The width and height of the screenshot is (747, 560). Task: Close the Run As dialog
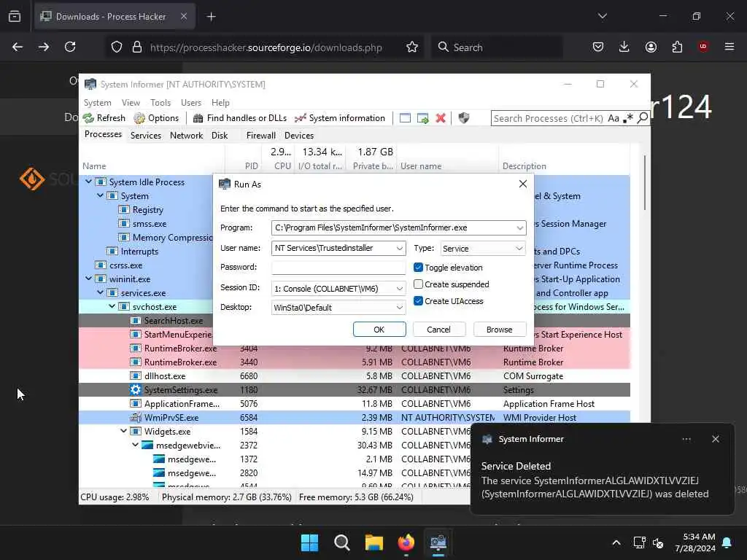click(522, 184)
